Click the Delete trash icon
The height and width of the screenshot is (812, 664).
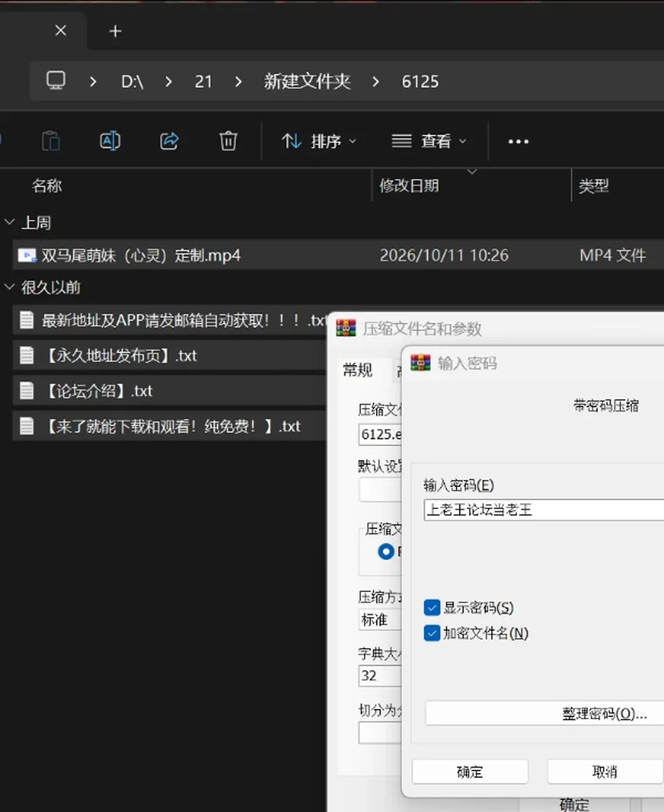[x=228, y=141]
